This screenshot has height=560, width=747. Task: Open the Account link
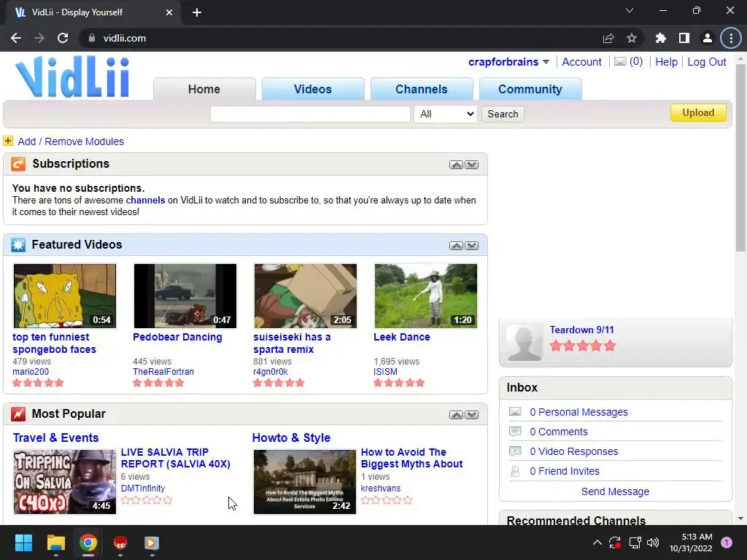581,62
